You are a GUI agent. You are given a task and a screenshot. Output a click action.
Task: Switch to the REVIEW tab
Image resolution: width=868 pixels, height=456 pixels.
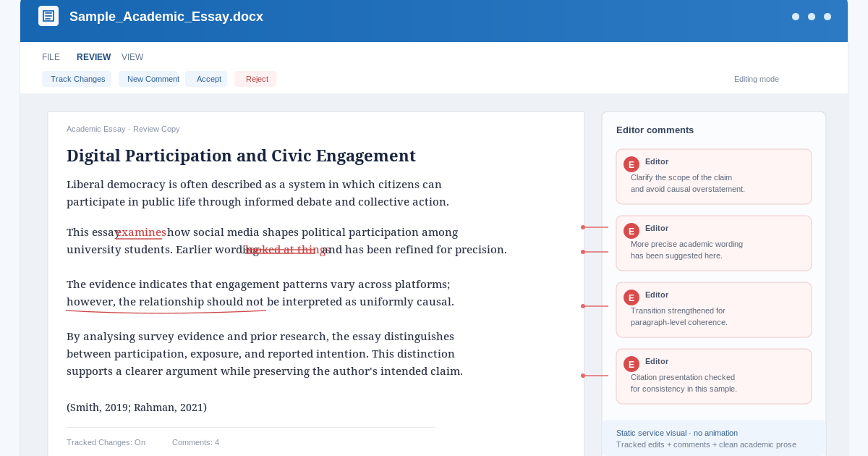(94, 57)
